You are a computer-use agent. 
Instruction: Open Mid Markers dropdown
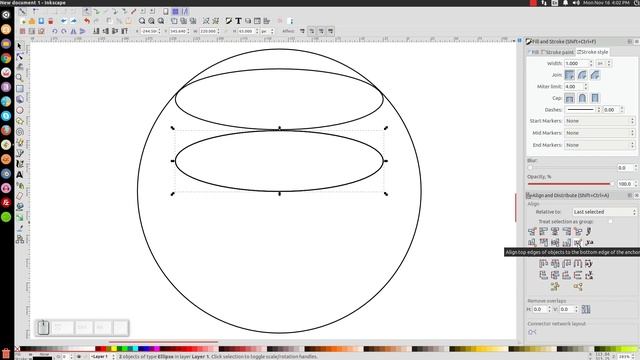[x=600, y=133]
